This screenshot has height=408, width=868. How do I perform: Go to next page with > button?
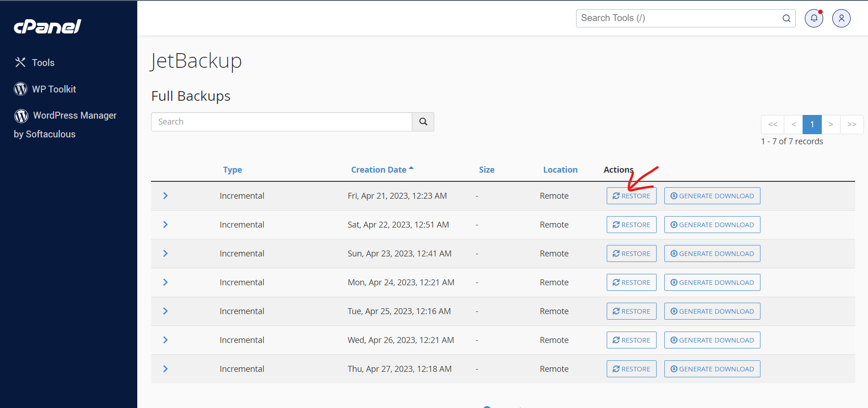(x=831, y=125)
